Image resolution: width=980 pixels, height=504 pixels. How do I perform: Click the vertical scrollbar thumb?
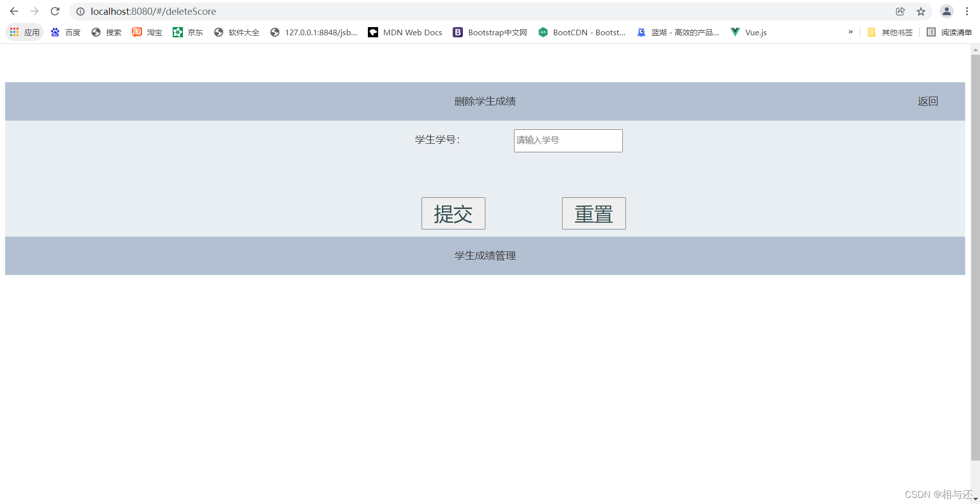(x=975, y=257)
